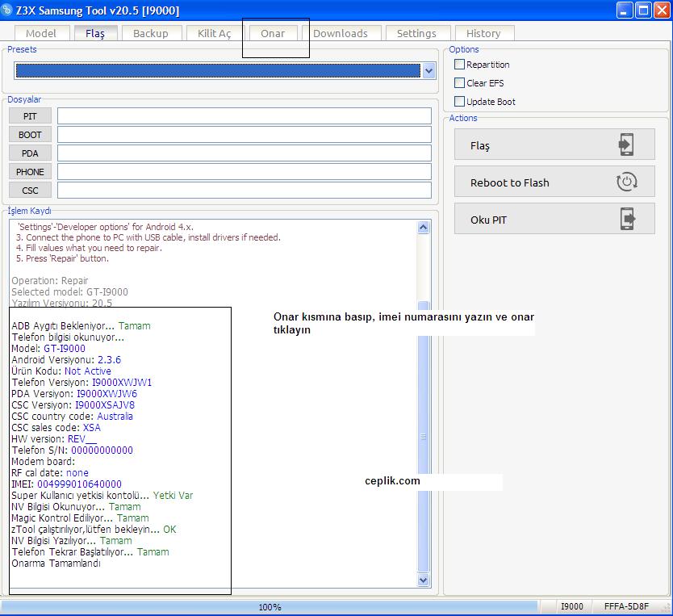Viewport: 673px width, 616px height.
Task: Open the Backup tab
Action: (x=151, y=33)
